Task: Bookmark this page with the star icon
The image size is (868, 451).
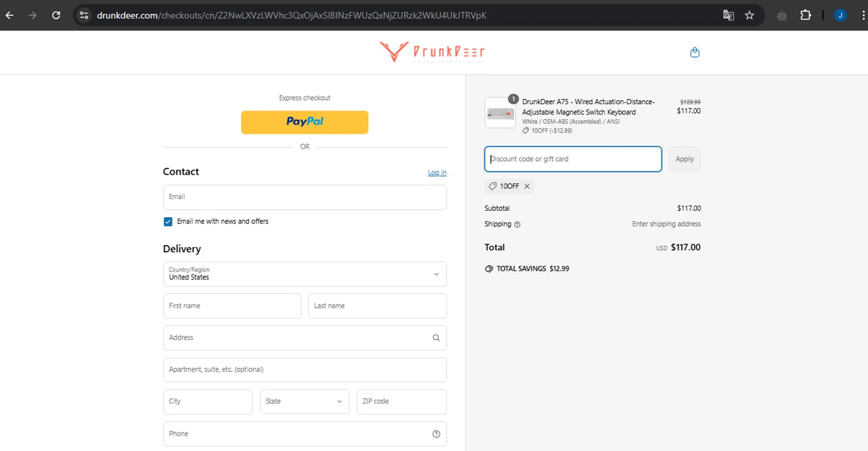Action: point(749,16)
